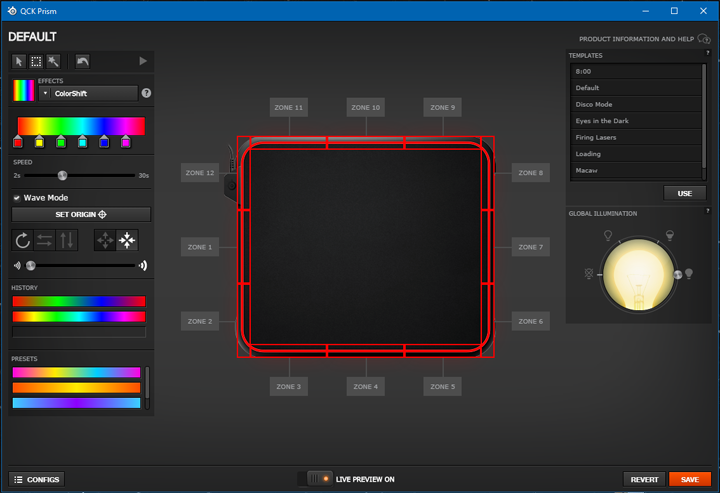
Task: Choose the rectangular marquee selection tool
Action: (36, 61)
